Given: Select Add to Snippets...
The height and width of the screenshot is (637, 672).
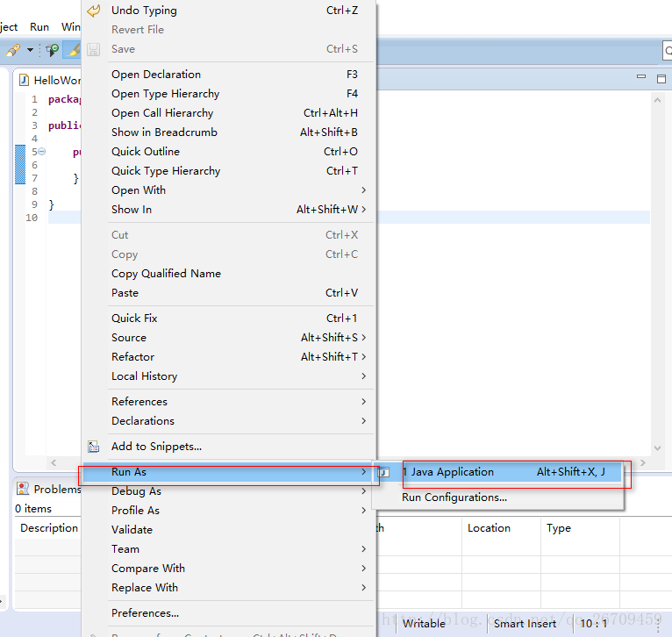Looking at the screenshot, I should coord(229,447).
